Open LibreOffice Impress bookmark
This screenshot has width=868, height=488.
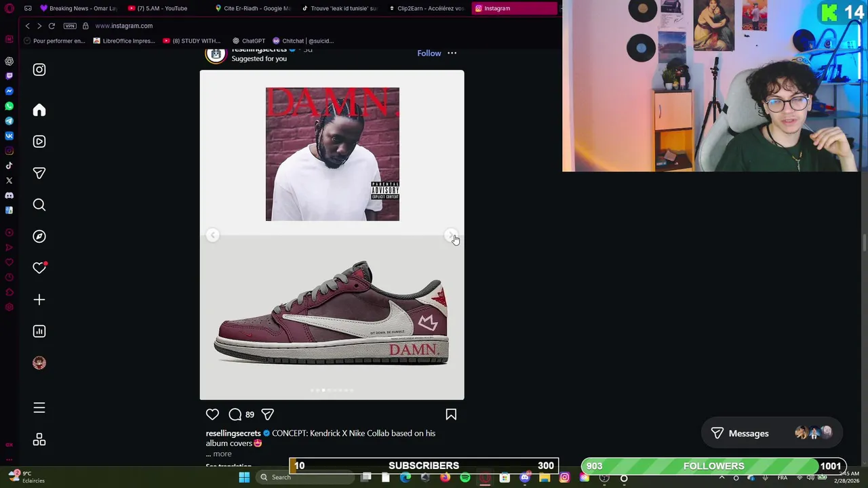click(124, 41)
